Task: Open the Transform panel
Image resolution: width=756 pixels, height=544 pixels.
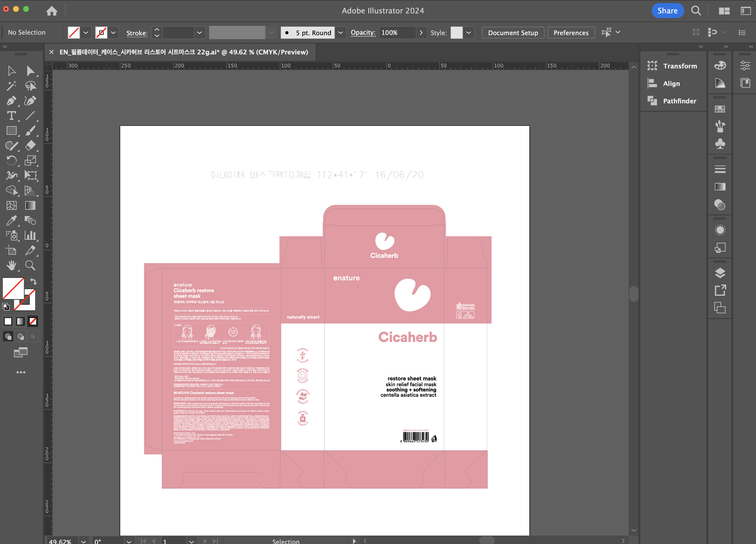Action: click(x=672, y=66)
